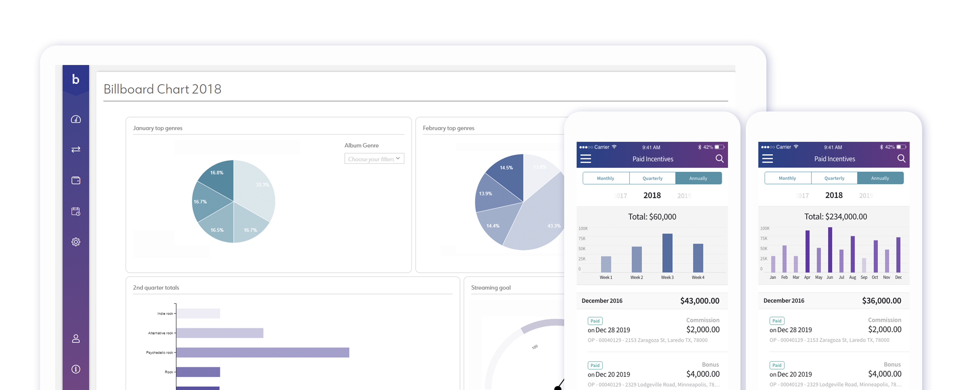
Task: Click '$4,000.00' Bonus amount on left phone
Action: point(703,374)
